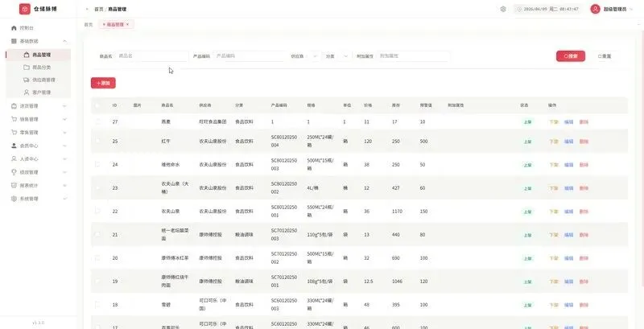The image size is (644, 329).
Task: Click 删除 for the 康师傅冰红茶 row
Action: [584, 258]
